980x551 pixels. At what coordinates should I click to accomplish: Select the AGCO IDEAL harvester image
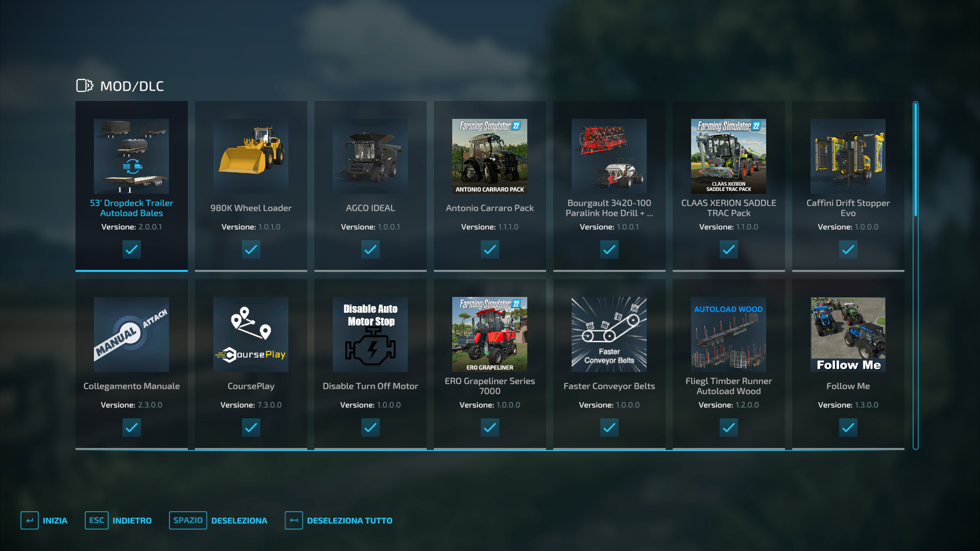[370, 156]
